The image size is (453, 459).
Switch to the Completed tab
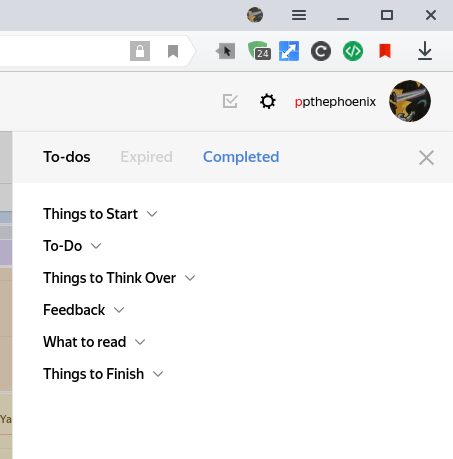click(241, 157)
